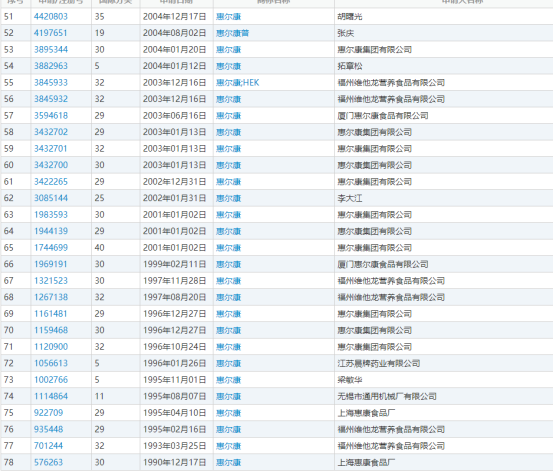Open registration number 1321523 link
Viewport: 554px width, 474px height.
coord(51,281)
